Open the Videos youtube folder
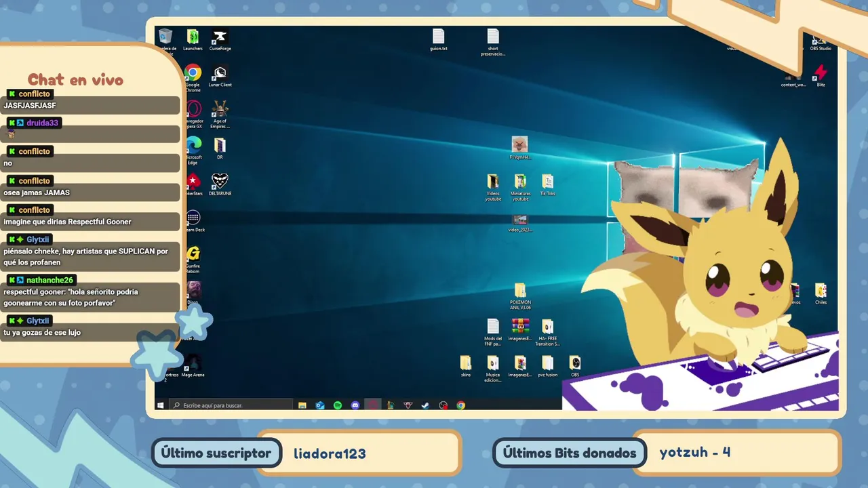The height and width of the screenshot is (488, 868). click(493, 187)
